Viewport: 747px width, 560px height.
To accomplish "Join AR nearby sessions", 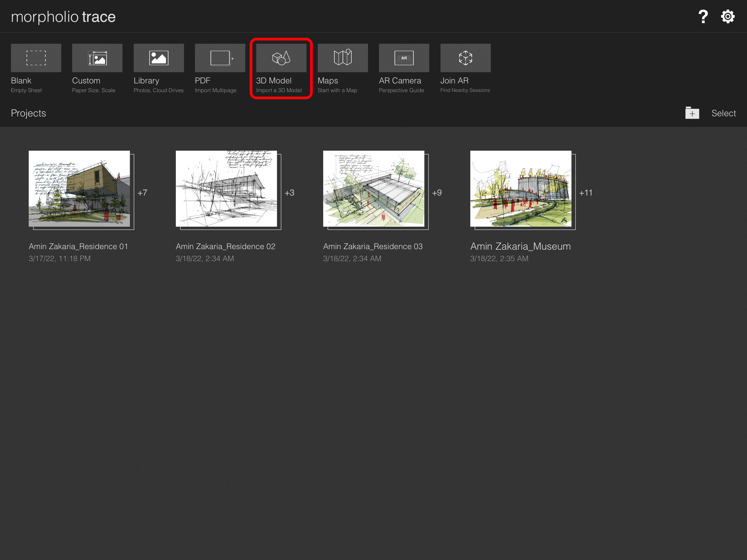I will click(x=465, y=58).
